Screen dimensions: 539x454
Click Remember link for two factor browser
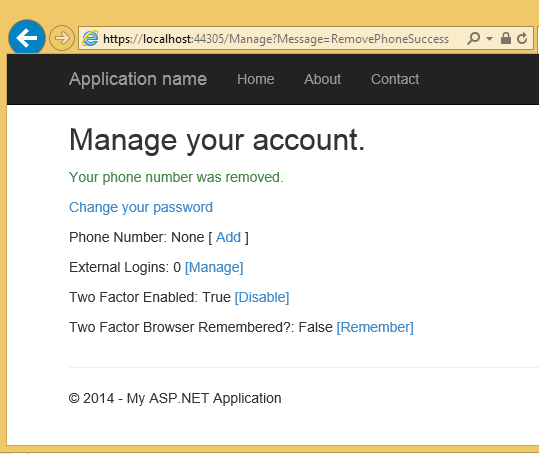point(375,327)
